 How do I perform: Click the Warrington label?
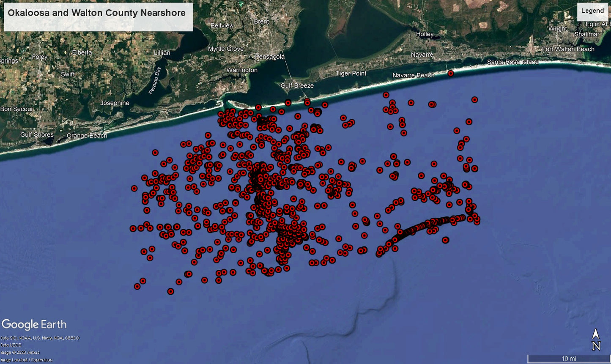[x=242, y=70]
